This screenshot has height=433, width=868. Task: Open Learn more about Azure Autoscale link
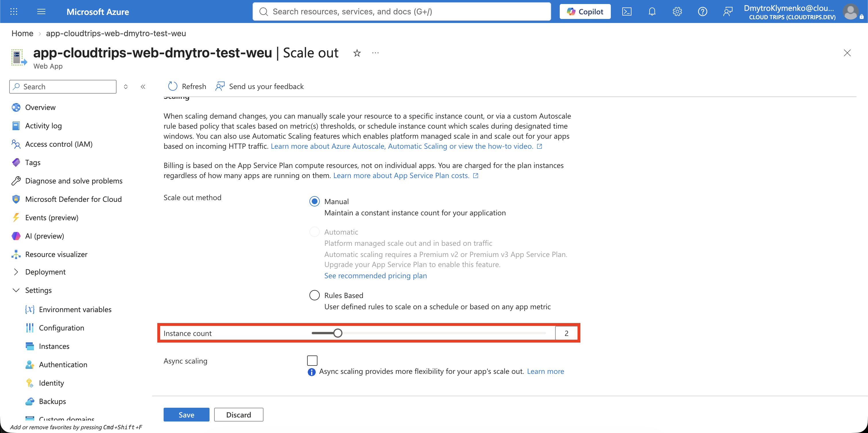pos(406,146)
